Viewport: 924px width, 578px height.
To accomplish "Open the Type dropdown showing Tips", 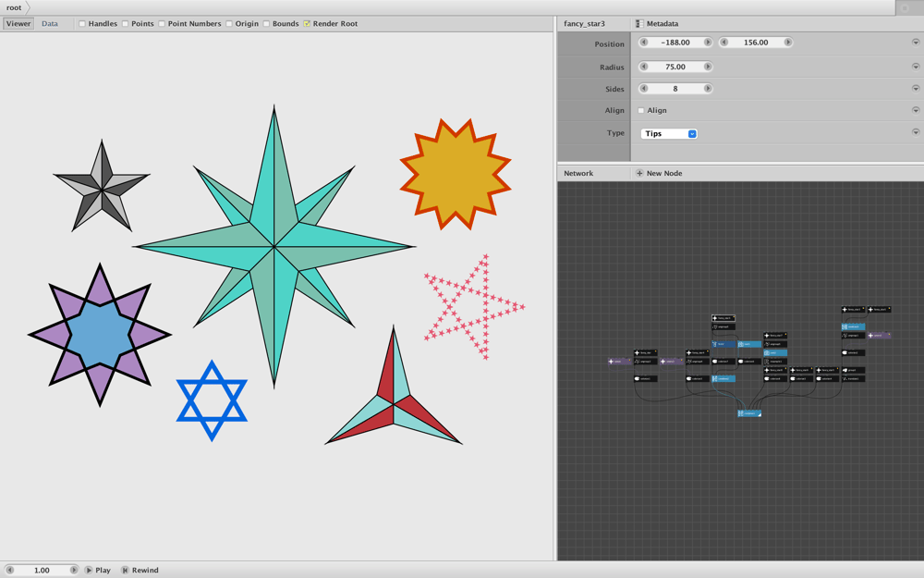I will (669, 134).
